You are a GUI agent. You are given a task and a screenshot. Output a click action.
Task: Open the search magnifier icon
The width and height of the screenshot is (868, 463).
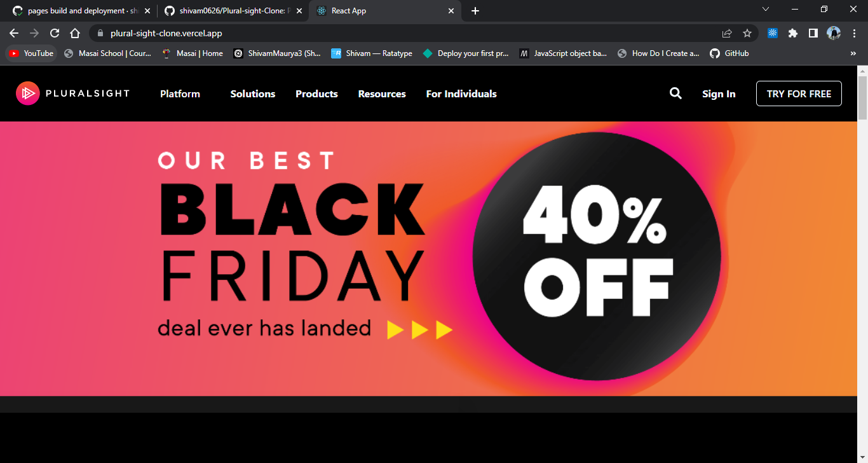(675, 93)
